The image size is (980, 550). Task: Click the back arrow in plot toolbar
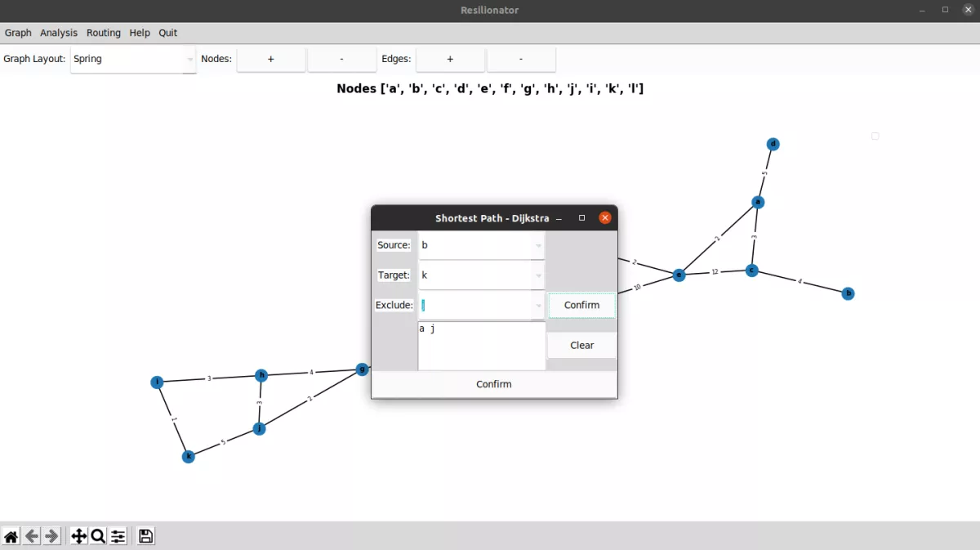point(32,536)
